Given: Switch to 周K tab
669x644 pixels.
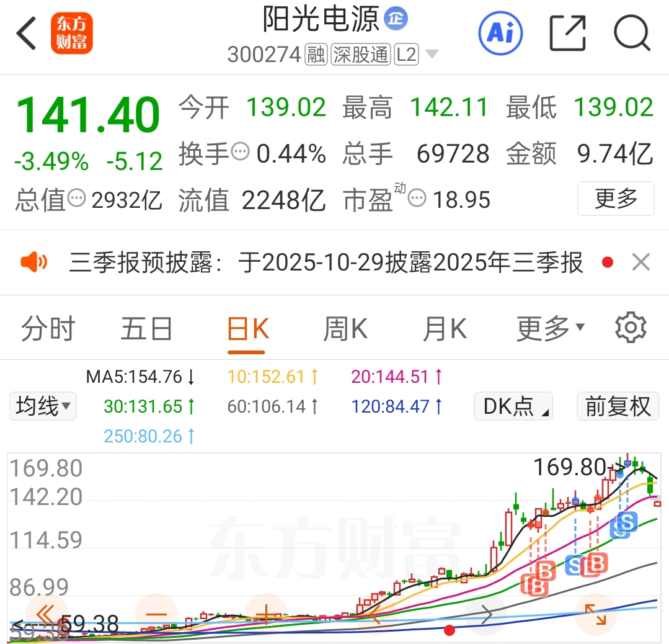Looking at the screenshot, I should point(345,329).
